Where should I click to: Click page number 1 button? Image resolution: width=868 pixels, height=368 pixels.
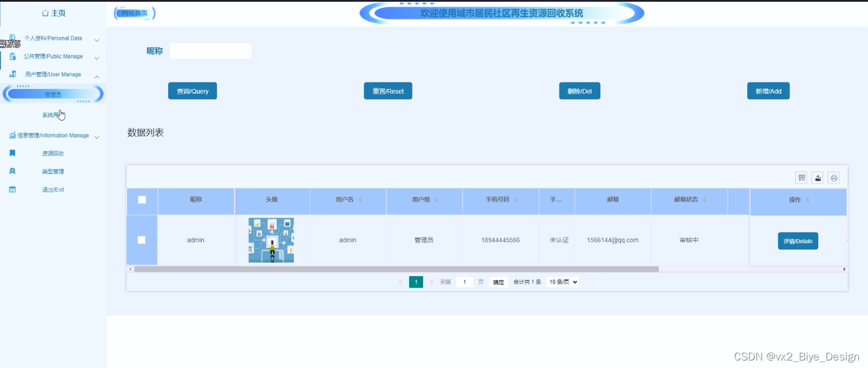(x=416, y=282)
